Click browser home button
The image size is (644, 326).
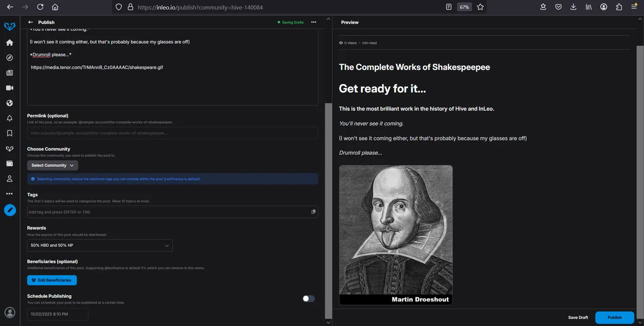coord(55,7)
